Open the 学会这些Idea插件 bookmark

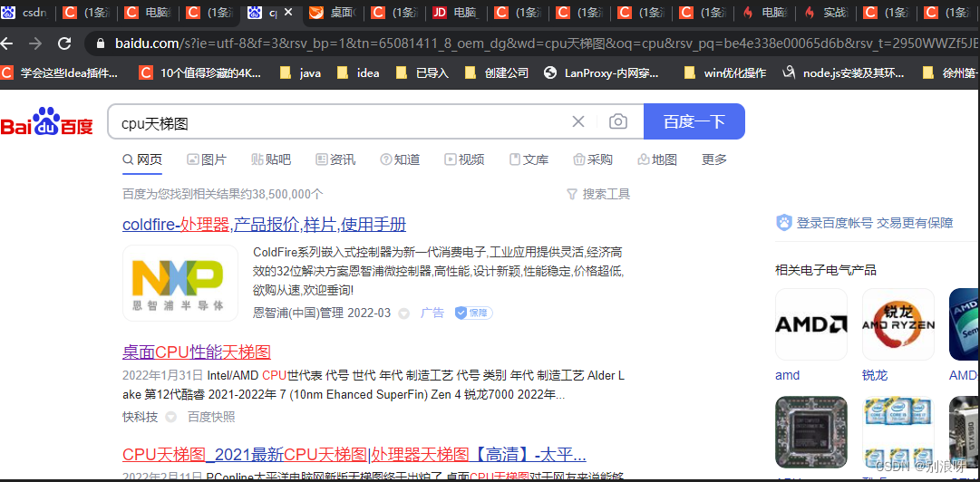[59, 73]
